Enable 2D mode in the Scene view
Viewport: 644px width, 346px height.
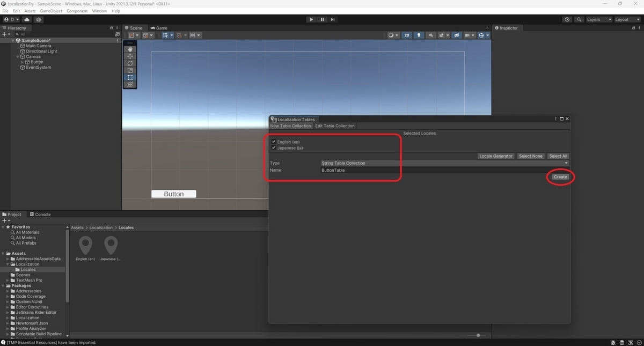pyautogui.click(x=407, y=35)
